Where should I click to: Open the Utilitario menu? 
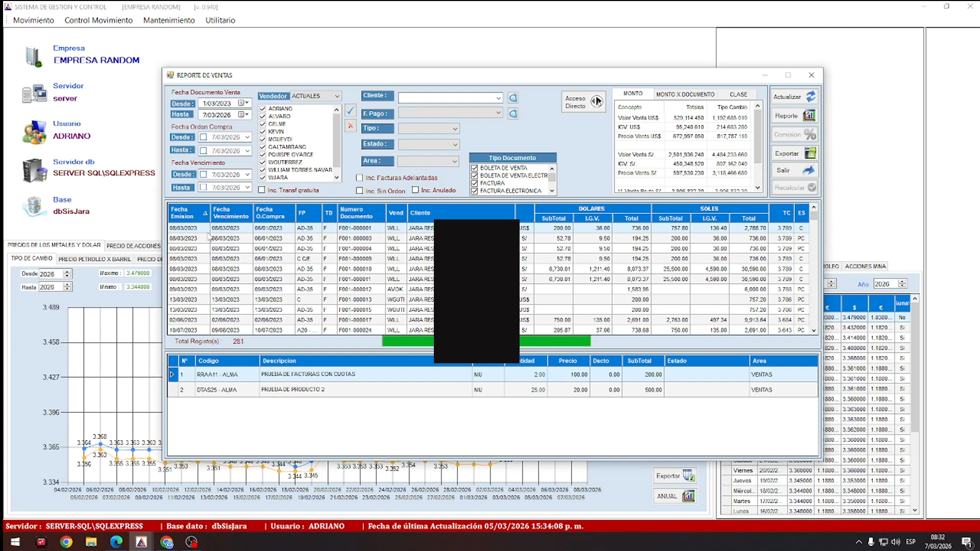pyautogui.click(x=220, y=20)
